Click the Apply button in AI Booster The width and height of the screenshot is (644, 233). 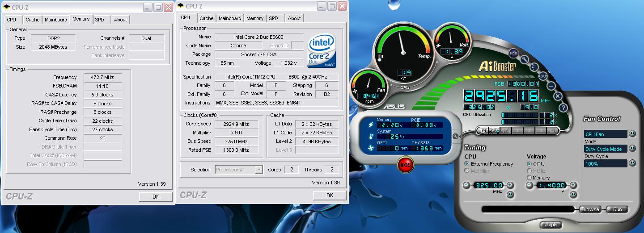551,225
